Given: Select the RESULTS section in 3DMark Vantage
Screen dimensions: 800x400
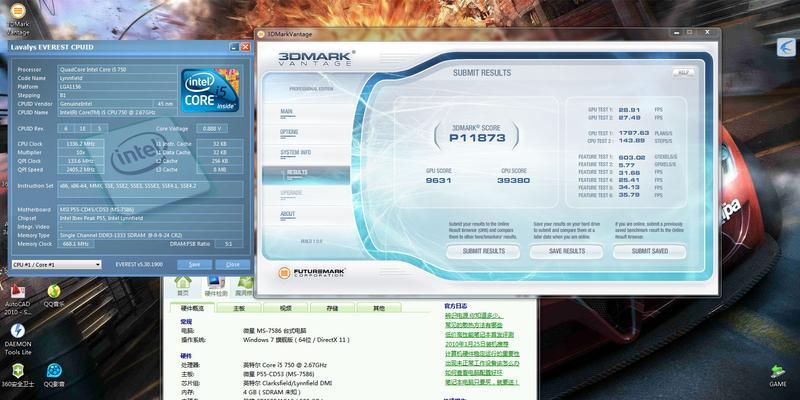Looking at the screenshot, I should pyautogui.click(x=306, y=174).
